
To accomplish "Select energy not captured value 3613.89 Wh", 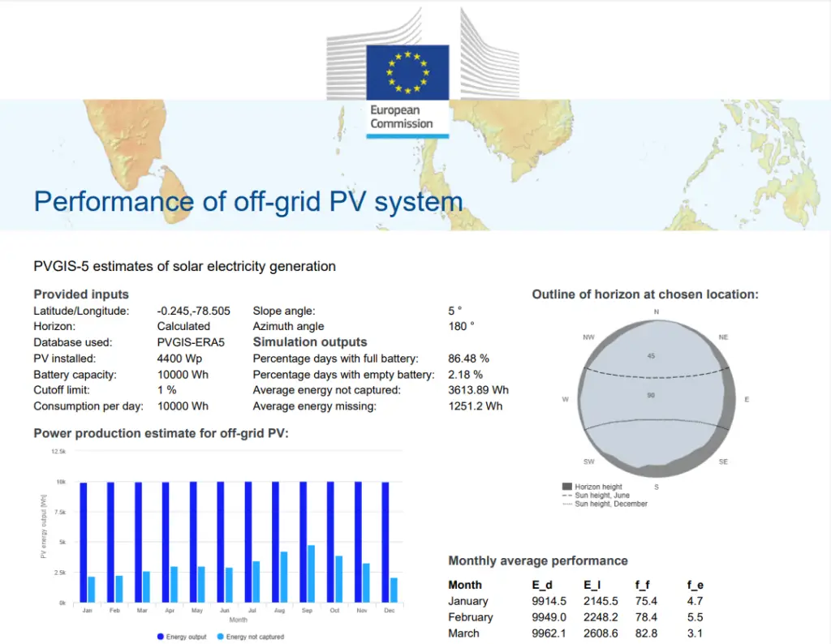I will (x=478, y=390).
